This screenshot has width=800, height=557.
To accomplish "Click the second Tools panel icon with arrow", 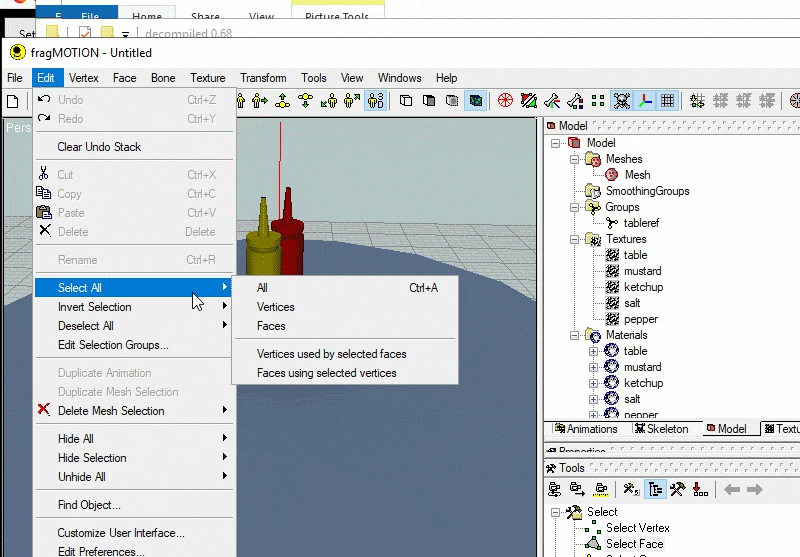I will 578,490.
